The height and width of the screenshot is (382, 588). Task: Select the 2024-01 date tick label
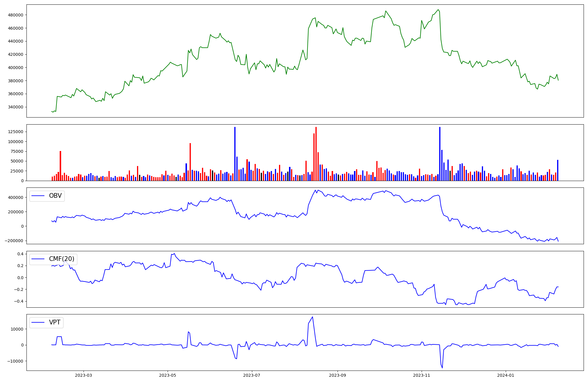coord(506,375)
